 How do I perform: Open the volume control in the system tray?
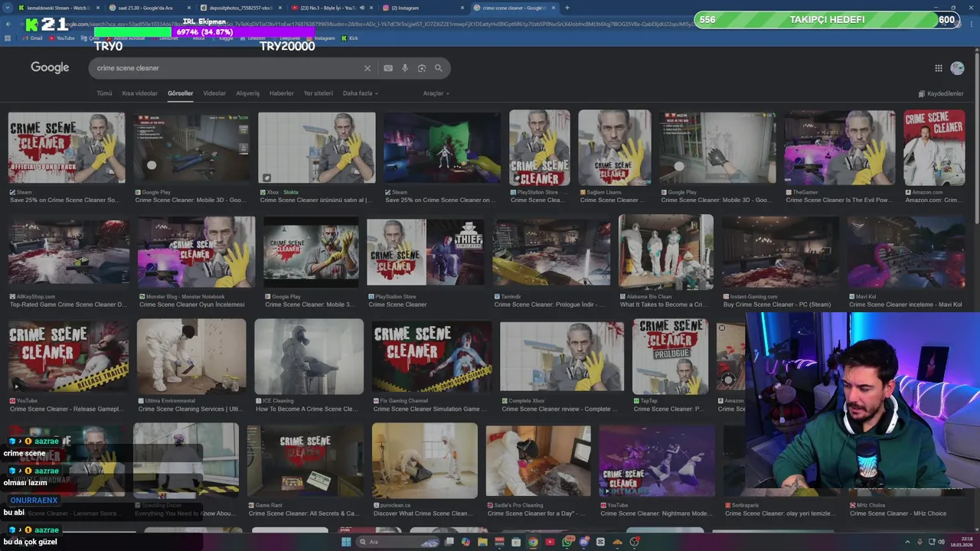click(x=942, y=542)
